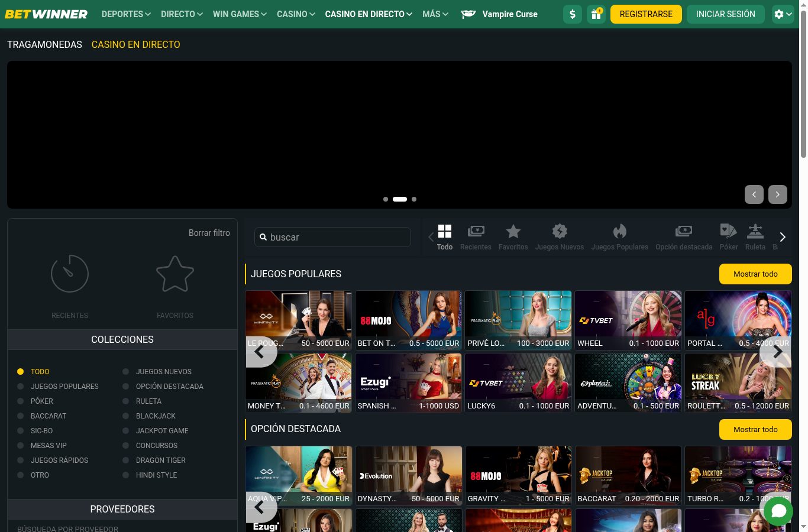The width and height of the screenshot is (808, 532).
Task: Switch to the yellow CASINO EN DIRECTO tab
Action: pos(136,44)
